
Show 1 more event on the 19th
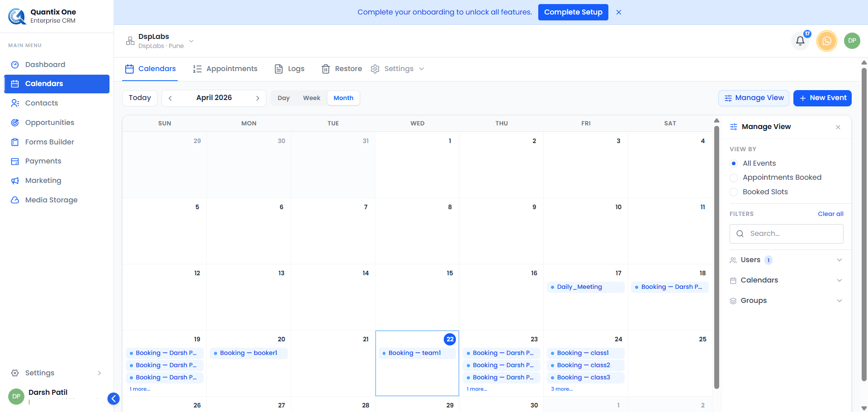pyautogui.click(x=140, y=389)
